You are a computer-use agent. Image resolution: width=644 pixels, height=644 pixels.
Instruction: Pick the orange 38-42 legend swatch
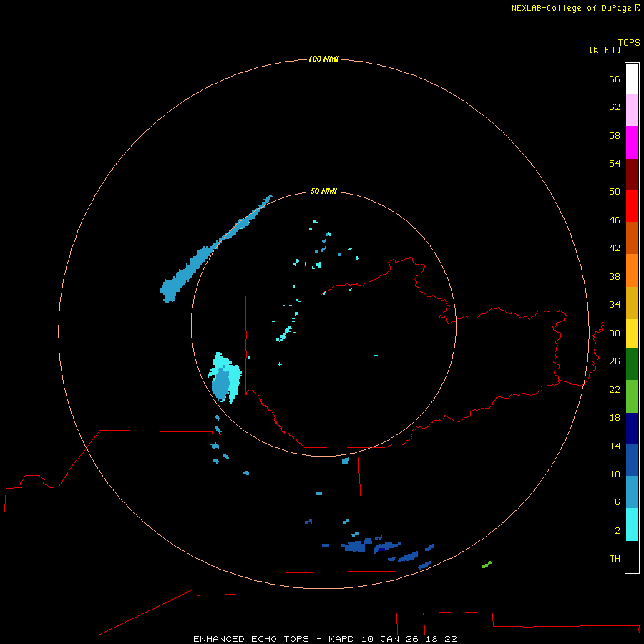[x=632, y=270]
